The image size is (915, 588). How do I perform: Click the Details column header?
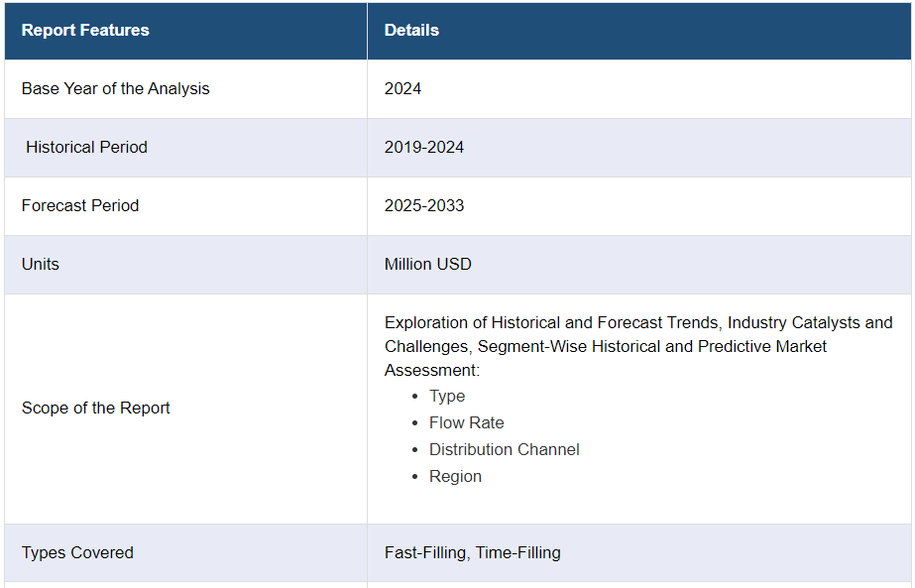pos(411,31)
